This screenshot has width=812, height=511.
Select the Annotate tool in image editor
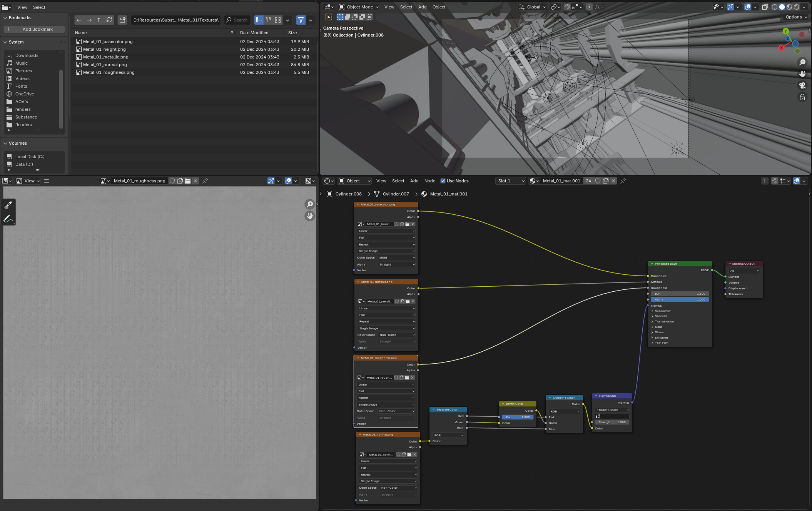coord(8,219)
